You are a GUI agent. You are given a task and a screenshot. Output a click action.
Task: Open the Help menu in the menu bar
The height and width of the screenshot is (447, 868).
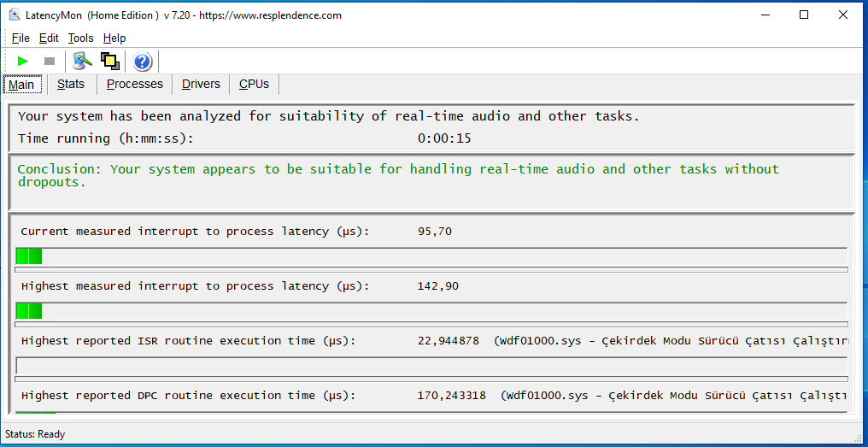point(114,38)
